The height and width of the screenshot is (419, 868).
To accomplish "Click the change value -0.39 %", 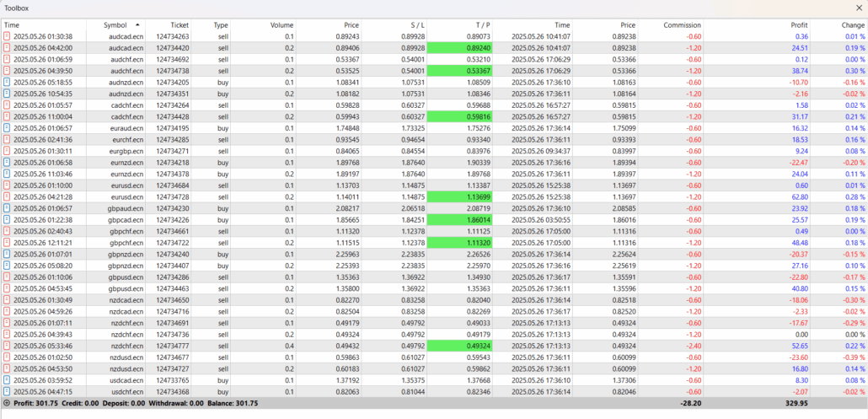I will [x=853, y=357].
